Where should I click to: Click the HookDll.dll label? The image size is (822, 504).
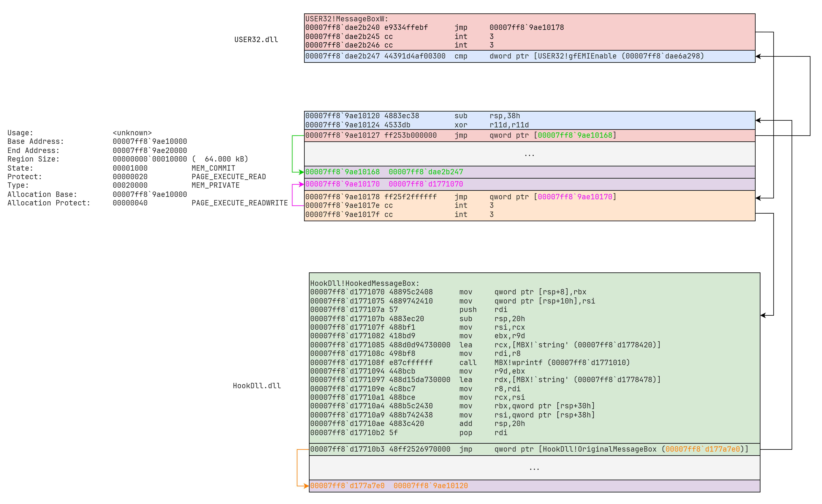[x=257, y=386]
